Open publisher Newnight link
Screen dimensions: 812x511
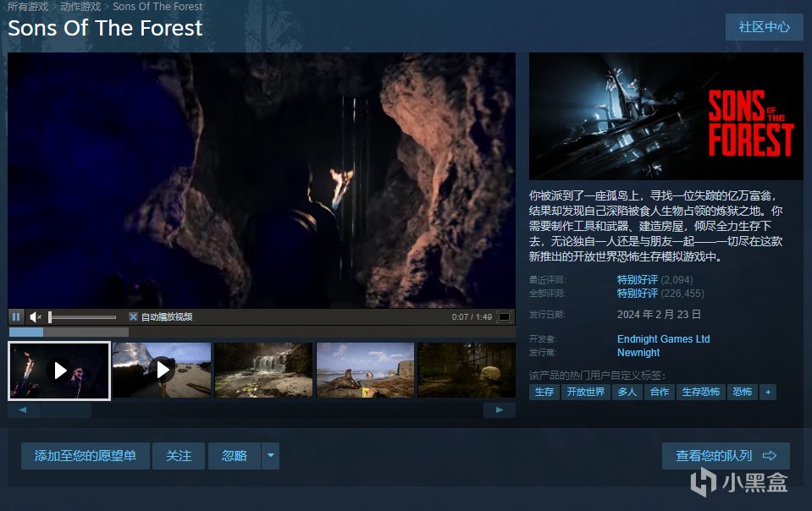638,352
